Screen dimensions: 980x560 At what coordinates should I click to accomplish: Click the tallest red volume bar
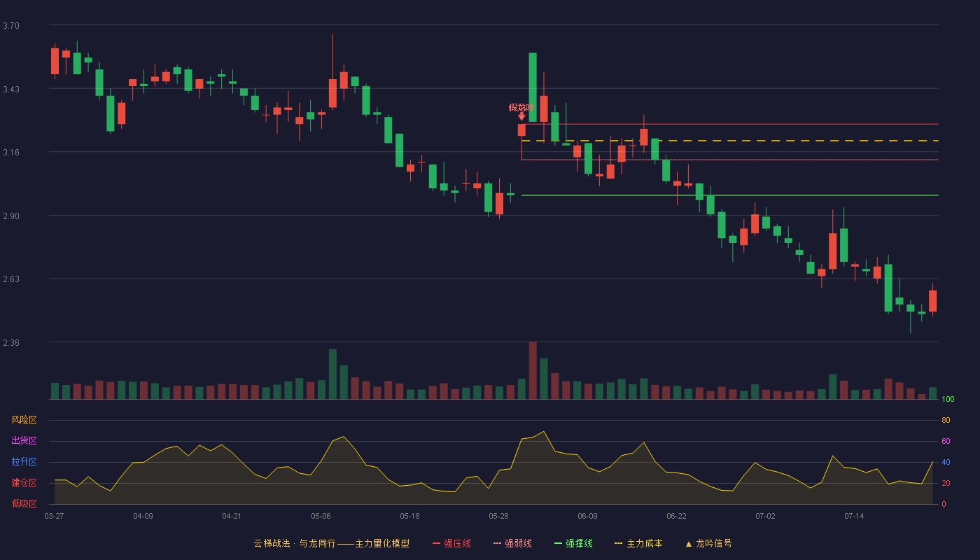533,370
